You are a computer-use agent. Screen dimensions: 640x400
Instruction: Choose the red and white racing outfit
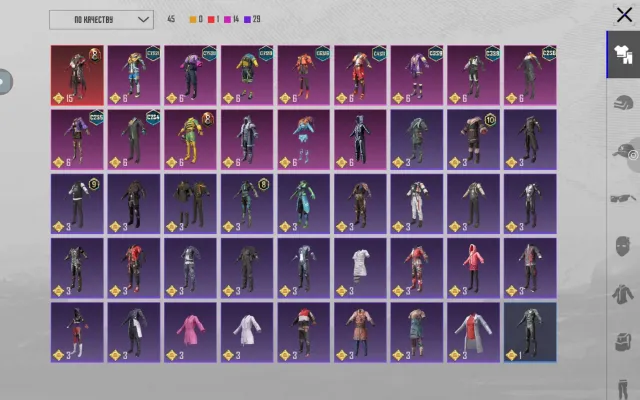(360, 75)
